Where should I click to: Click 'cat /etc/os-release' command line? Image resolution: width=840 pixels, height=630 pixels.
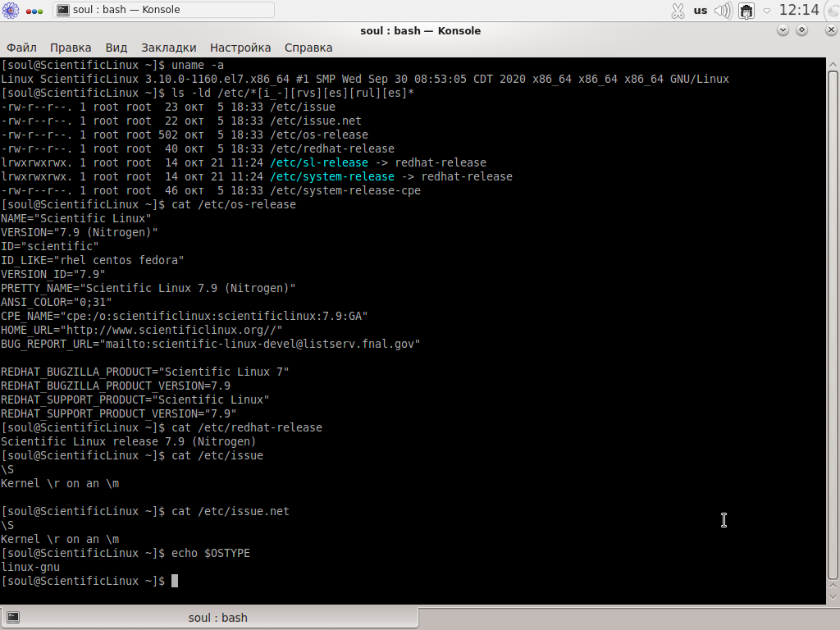point(234,204)
